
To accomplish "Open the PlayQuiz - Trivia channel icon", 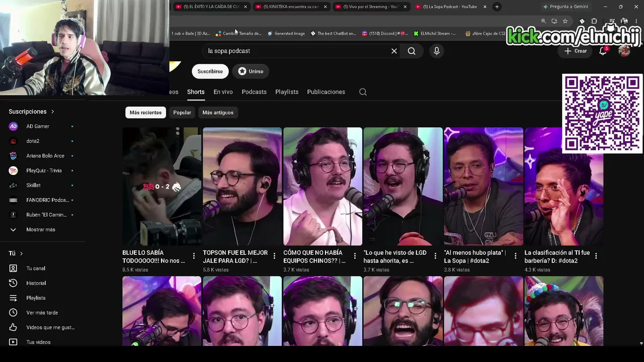I will click(14, 170).
